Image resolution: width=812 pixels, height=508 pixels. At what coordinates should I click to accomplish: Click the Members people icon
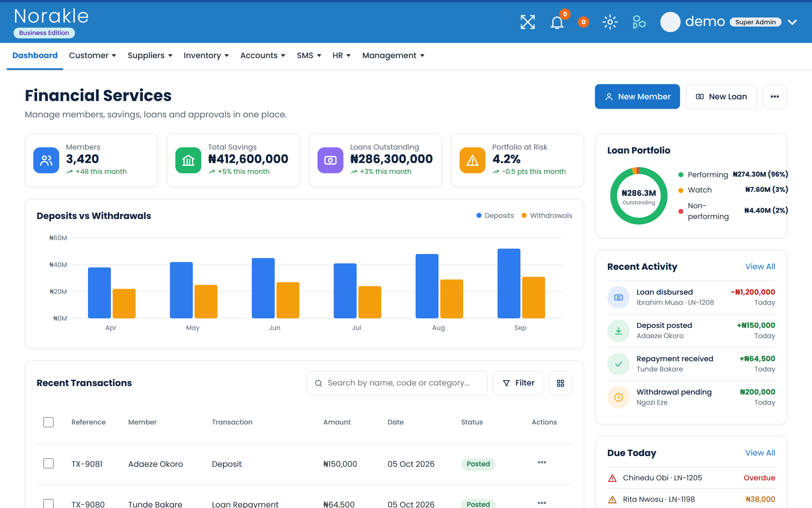46,160
